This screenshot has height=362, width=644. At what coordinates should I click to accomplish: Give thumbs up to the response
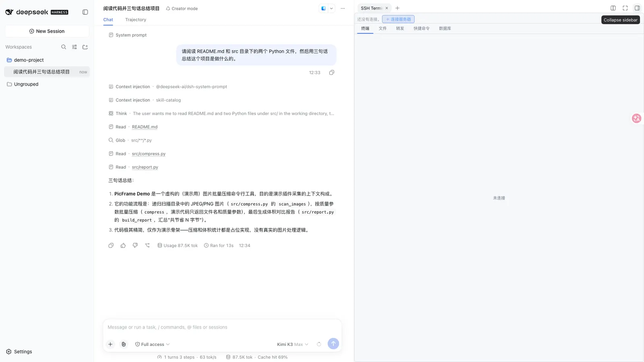[123, 245]
